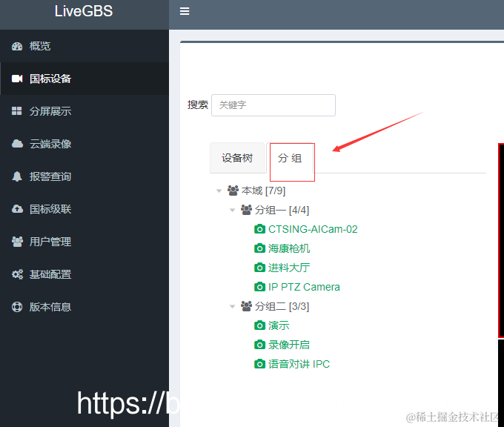Click the 基础配置 gears icon
Viewport: 504px width, 427px height.
pyautogui.click(x=17, y=274)
